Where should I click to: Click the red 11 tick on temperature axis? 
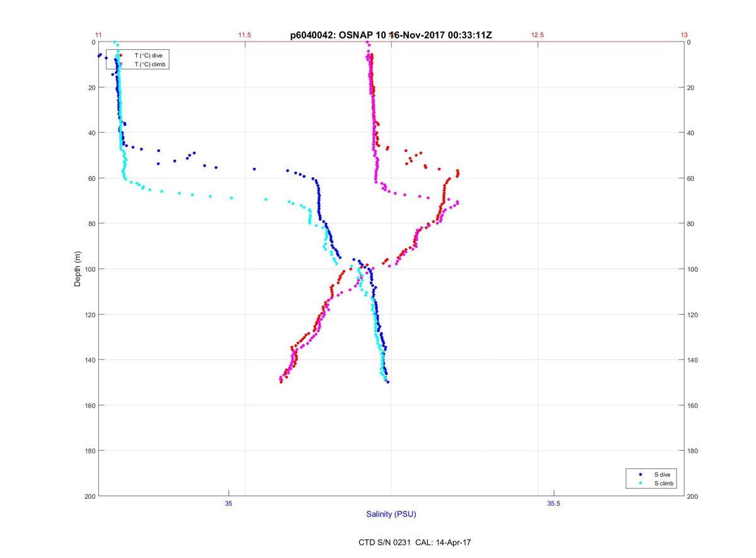[98, 35]
